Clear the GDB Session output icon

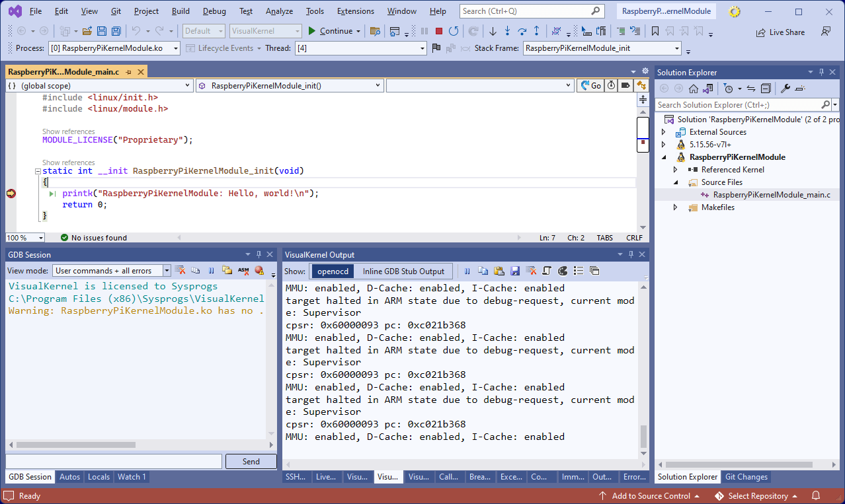(x=181, y=270)
